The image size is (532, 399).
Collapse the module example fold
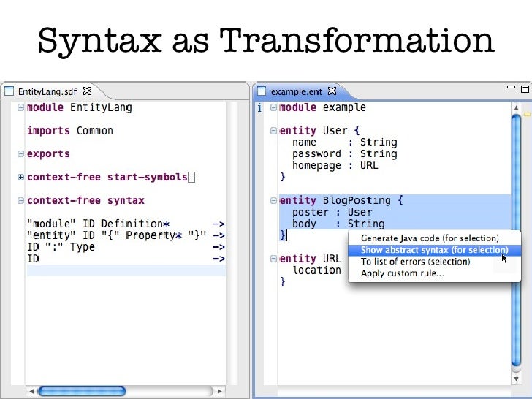coord(273,107)
